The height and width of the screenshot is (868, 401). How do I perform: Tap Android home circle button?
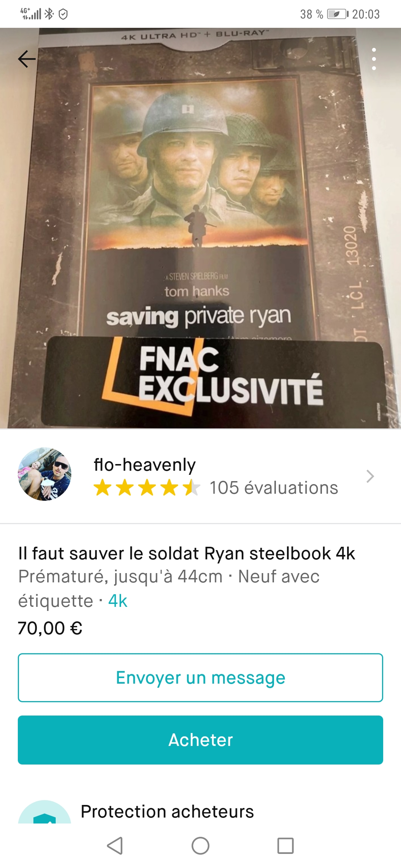(x=200, y=846)
